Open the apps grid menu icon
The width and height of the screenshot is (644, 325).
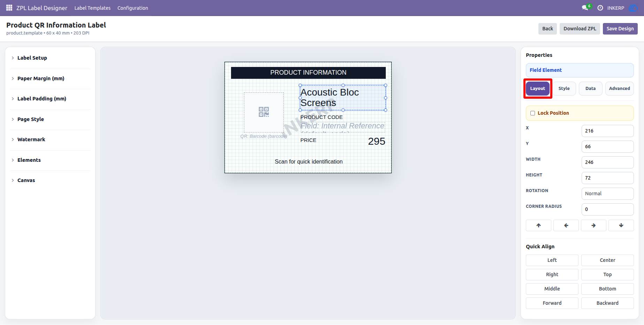9,8
